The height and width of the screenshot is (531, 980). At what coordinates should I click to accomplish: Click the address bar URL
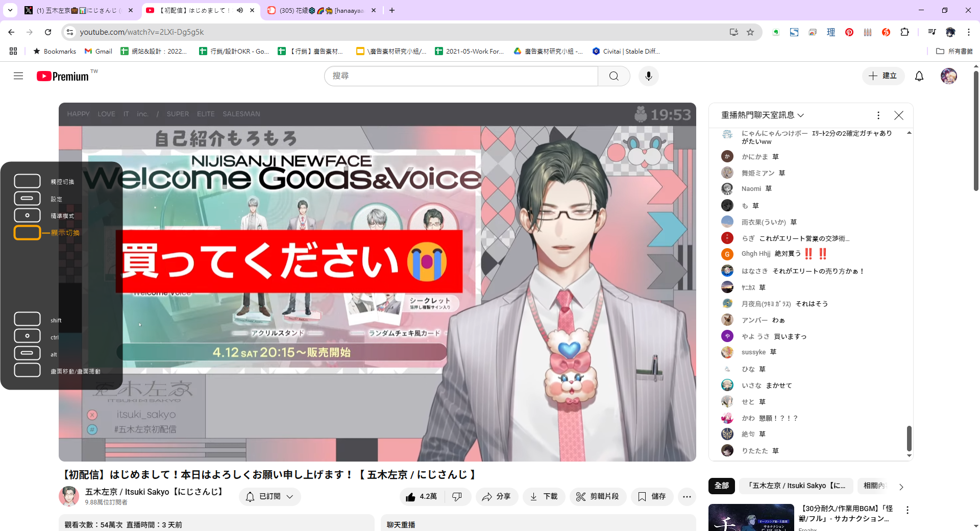coord(142,32)
